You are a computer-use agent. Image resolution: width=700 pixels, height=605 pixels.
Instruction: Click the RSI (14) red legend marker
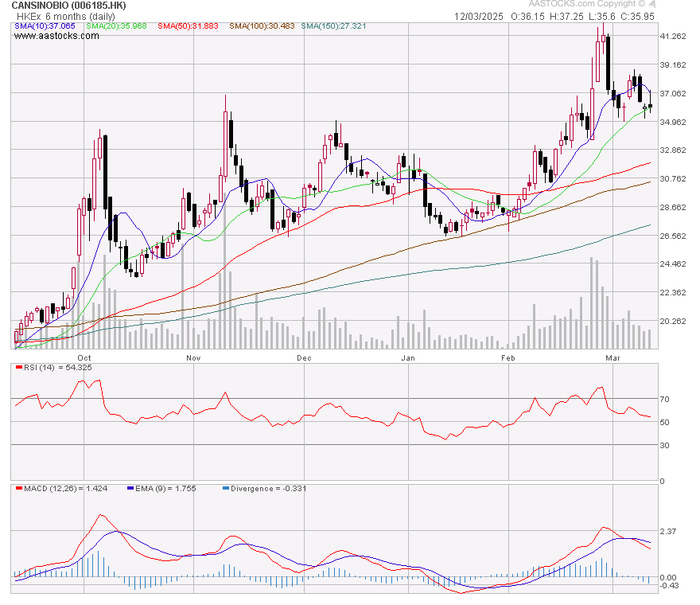click(17, 367)
